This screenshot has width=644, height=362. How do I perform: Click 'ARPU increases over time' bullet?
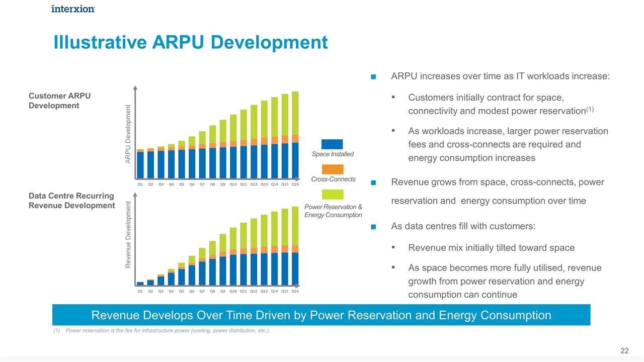point(501,76)
